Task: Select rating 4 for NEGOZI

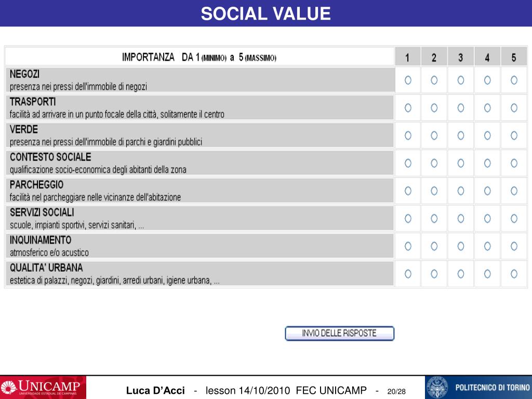Action: coord(487,80)
